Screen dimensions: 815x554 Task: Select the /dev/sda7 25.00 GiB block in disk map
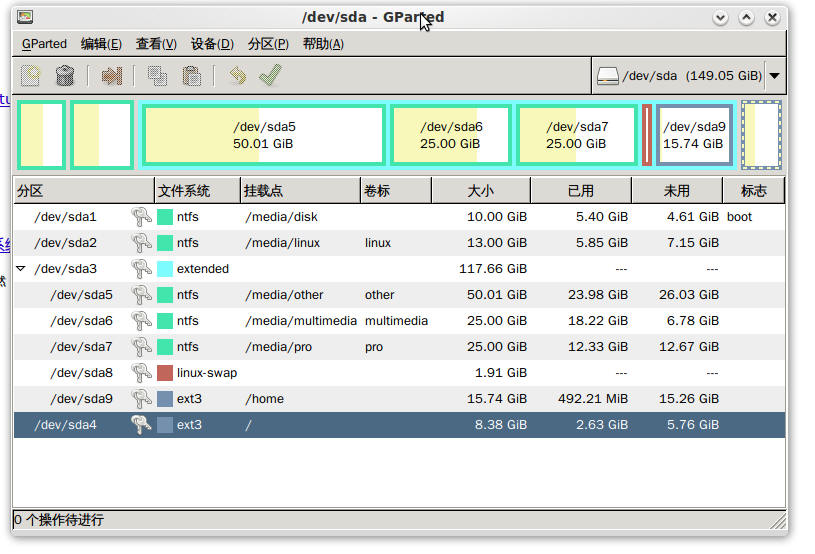pos(576,135)
